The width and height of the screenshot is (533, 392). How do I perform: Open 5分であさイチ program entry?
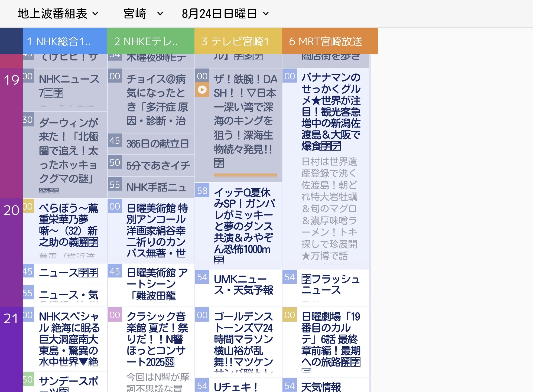151,165
